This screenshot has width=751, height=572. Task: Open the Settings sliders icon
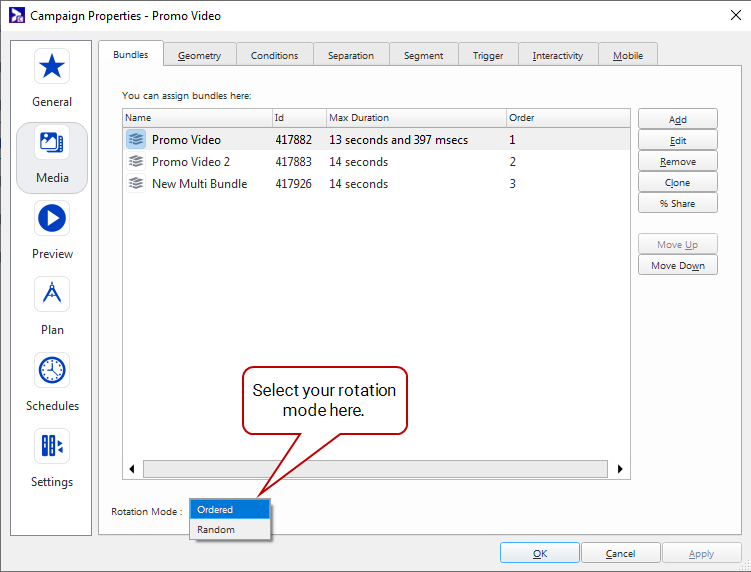pos(52,446)
